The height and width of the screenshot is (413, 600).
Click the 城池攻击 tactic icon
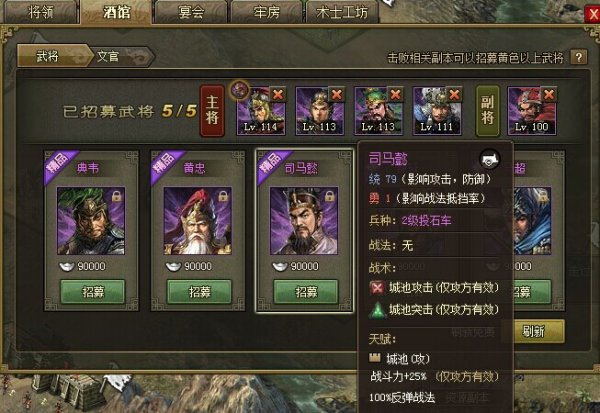(377, 288)
